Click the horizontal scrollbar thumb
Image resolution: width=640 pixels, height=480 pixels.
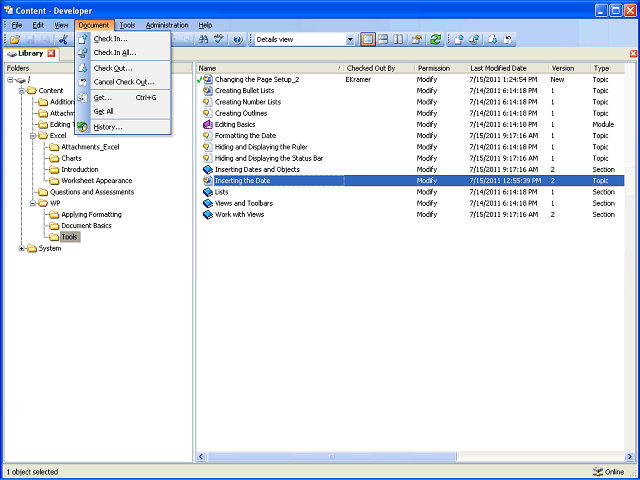[331, 456]
